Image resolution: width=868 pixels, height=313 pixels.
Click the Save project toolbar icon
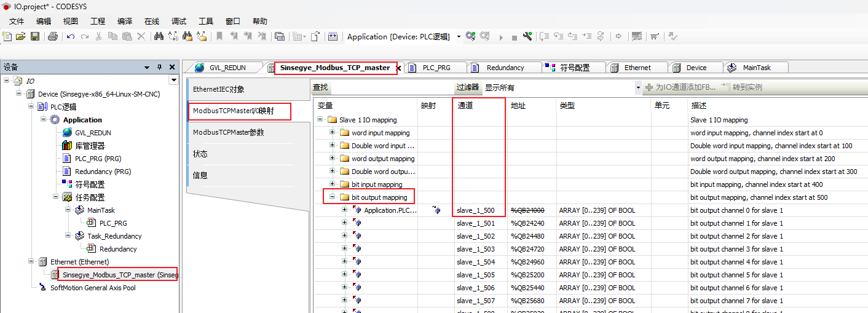pyautogui.click(x=35, y=37)
